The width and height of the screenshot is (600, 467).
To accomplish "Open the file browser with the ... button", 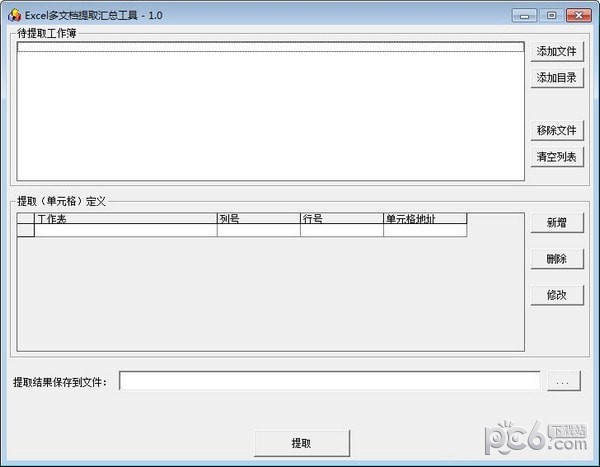I will (564, 381).
